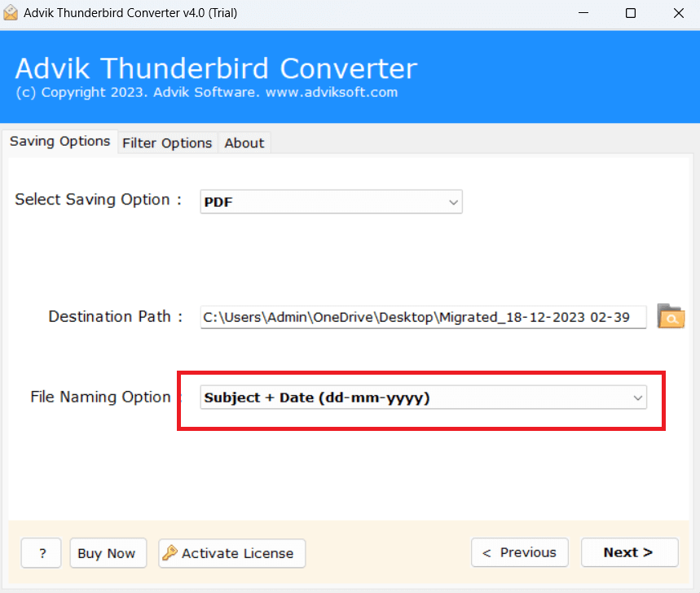Click the Buy Now button

pos(108,553)
